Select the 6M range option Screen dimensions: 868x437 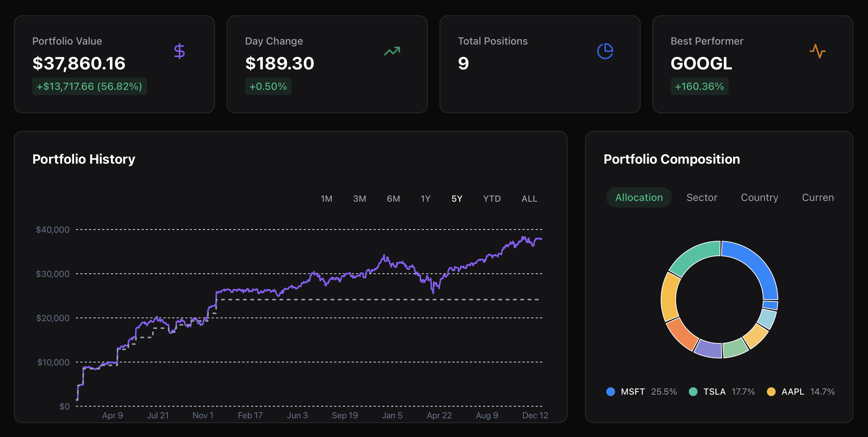pos(393,198)
